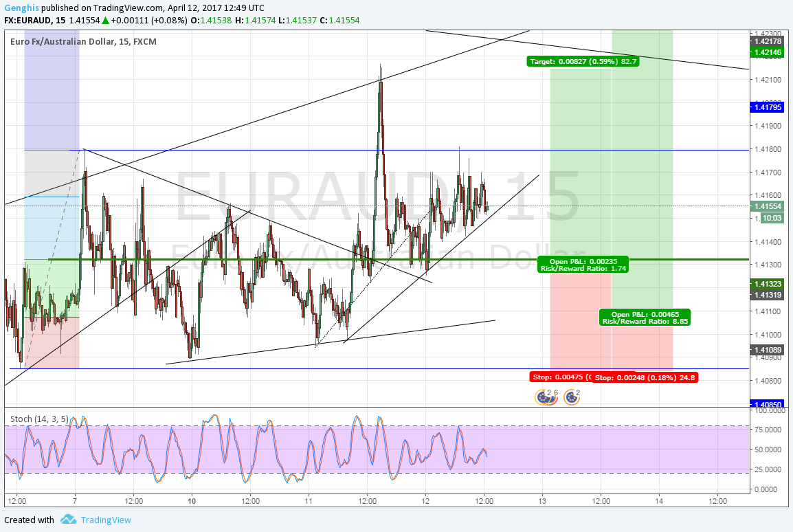Select the FX:EURAUD, 15 symbol header
Image resolution: width=793 pixels, height=532 pixels.
[x=34, y=20]
